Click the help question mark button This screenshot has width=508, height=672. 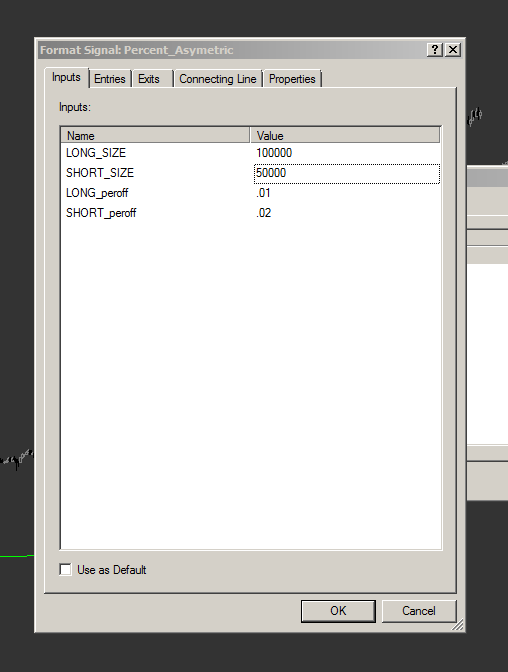(x=435, y=50)
